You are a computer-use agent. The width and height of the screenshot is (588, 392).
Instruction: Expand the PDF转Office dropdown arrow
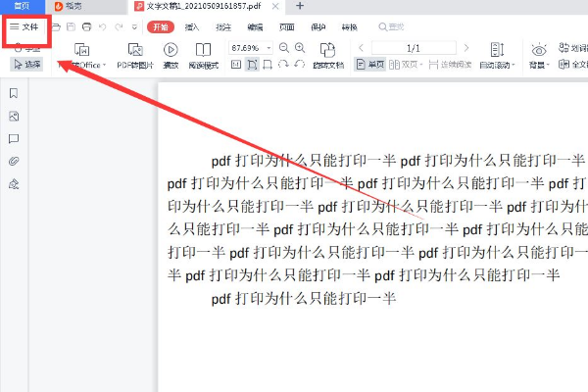pos(104,66)
